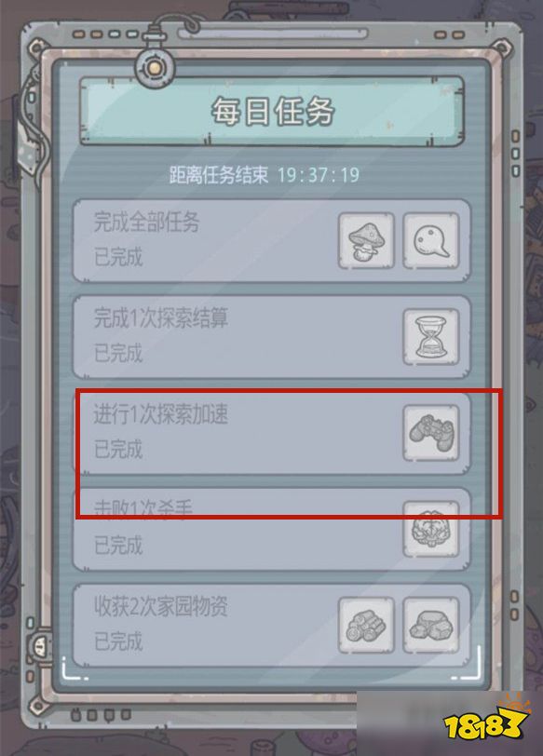Image resolution: width=543 pixels, height=756 pixels.
Task: Select the 完成全部任务 task row
Action: [x=272, y=240]
